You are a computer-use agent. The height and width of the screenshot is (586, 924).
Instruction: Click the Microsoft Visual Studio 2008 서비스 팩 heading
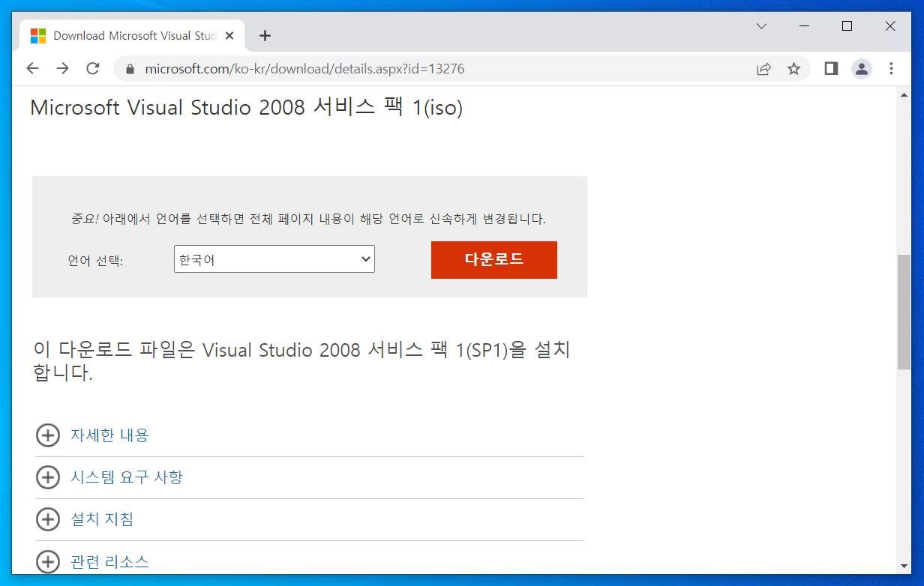click(247, 108)
